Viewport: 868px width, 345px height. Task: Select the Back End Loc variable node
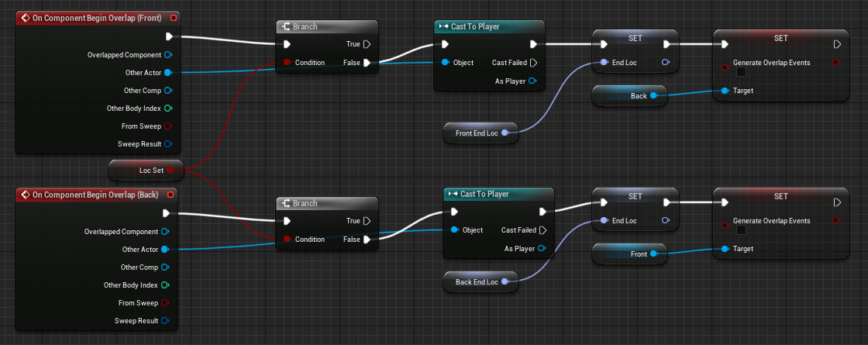click(x=476, y=282)
